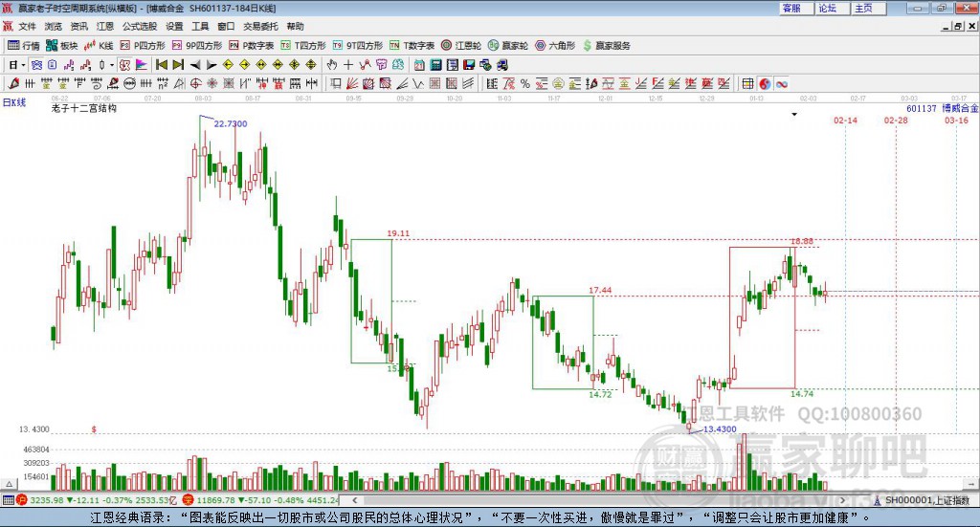Click the 02-14 date marker
The image size is (980, 527).
point(845,120)
